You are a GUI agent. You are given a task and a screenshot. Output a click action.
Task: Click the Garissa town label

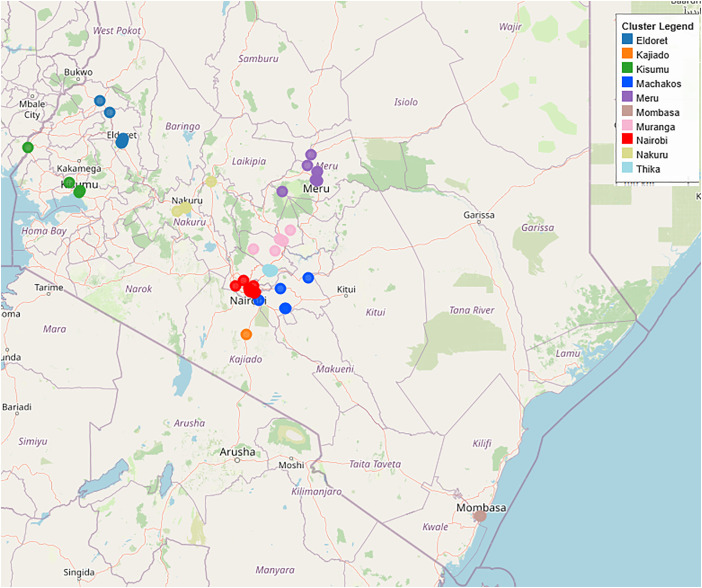[479, 215]
